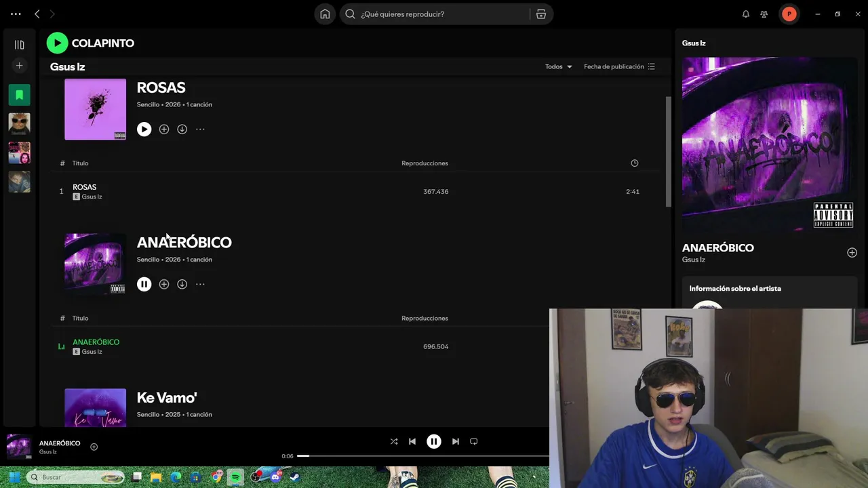Click the ANAERÓBICO play count 696.504
The image size is (868, 488).
pos(436,347)
